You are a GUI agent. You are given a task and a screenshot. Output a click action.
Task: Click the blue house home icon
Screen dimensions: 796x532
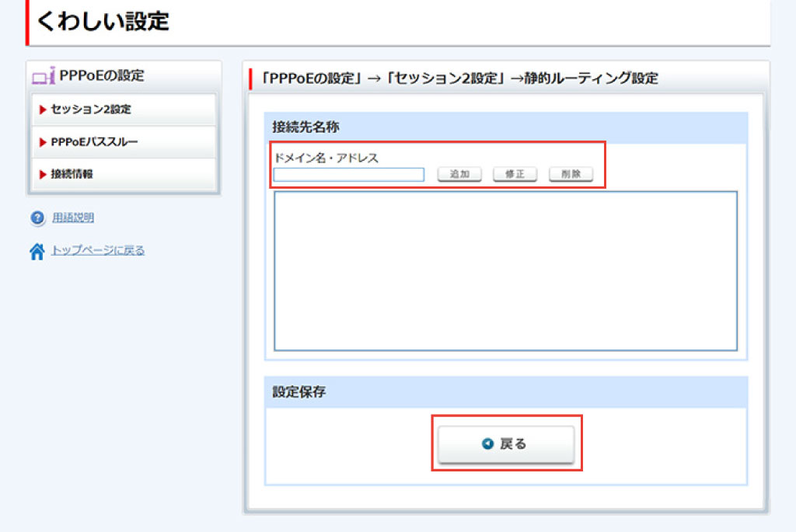tap(37, 252)
